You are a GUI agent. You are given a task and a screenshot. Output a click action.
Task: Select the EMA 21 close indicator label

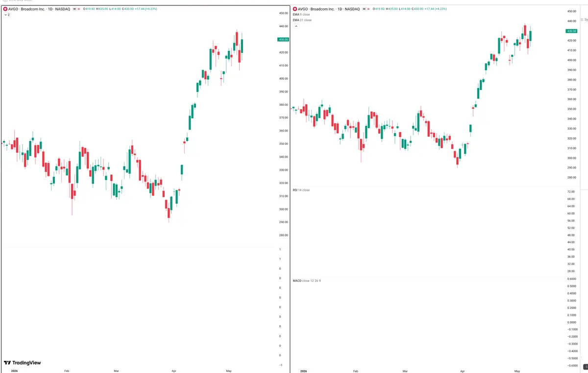[302, 20]
